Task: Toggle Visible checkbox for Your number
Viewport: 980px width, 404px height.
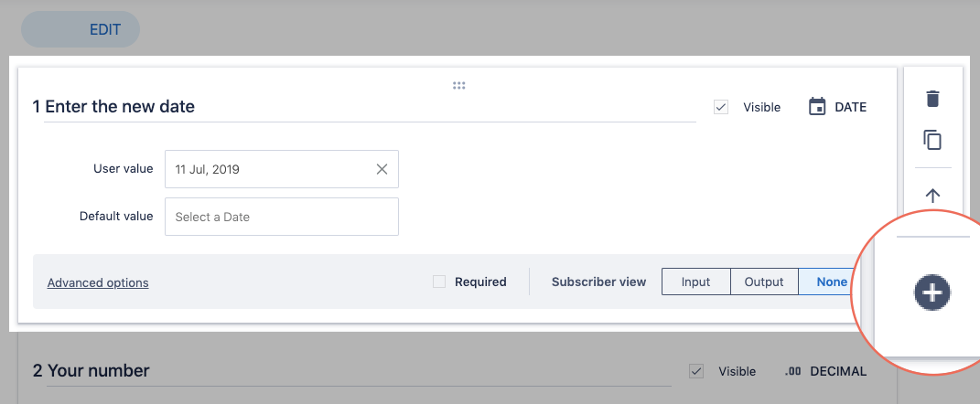Action: point(696,371)
